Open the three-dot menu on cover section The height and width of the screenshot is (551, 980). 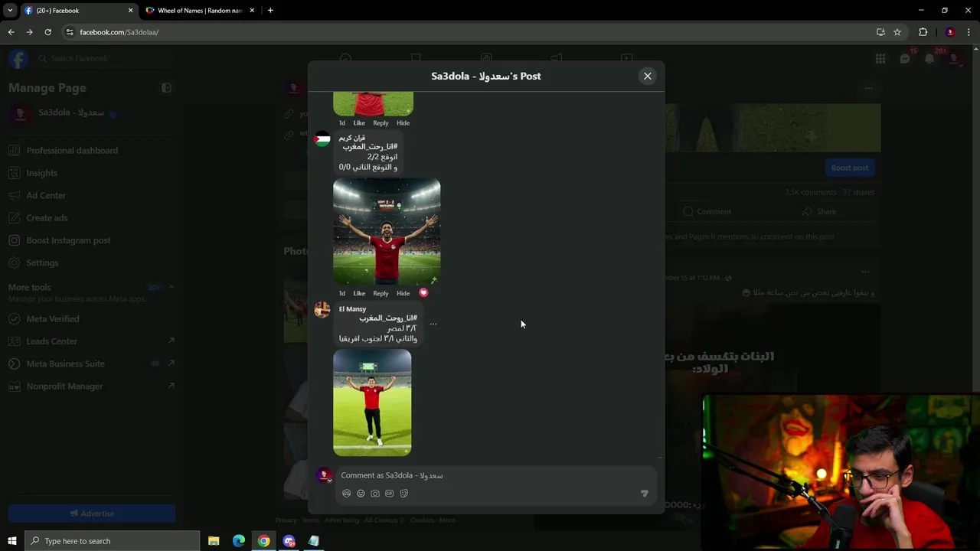point(868,88)
